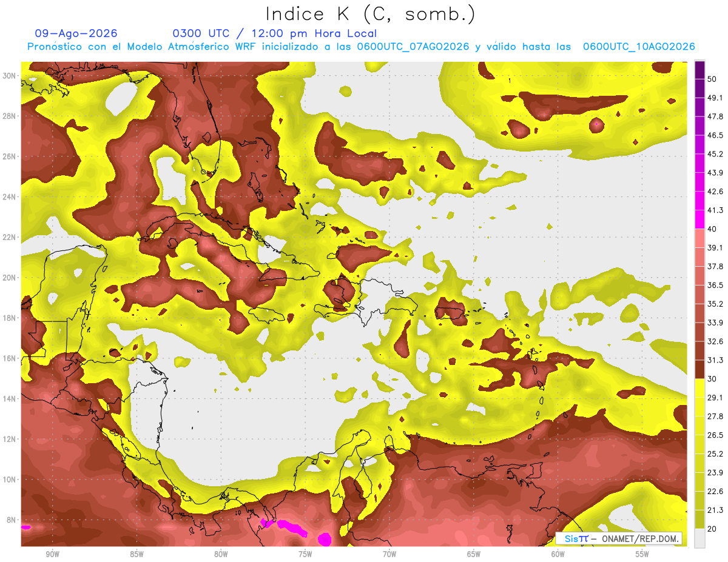Click the colorbar value "32.6"
Screen dimensions: 728x562
click(x=715, y=341)
